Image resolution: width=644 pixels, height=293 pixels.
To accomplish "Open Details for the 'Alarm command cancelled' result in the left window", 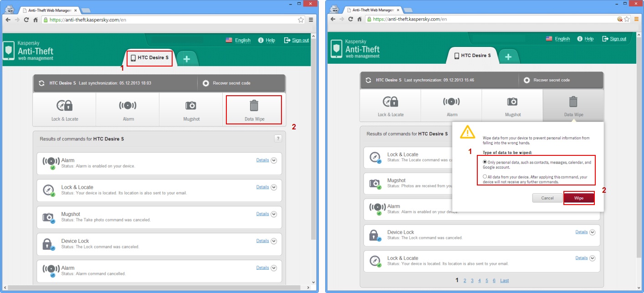I will point(262,267).
